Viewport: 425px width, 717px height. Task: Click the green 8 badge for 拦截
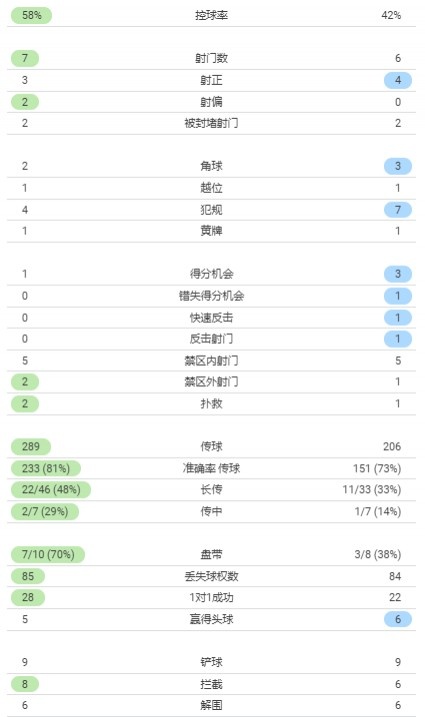point(25,684)
